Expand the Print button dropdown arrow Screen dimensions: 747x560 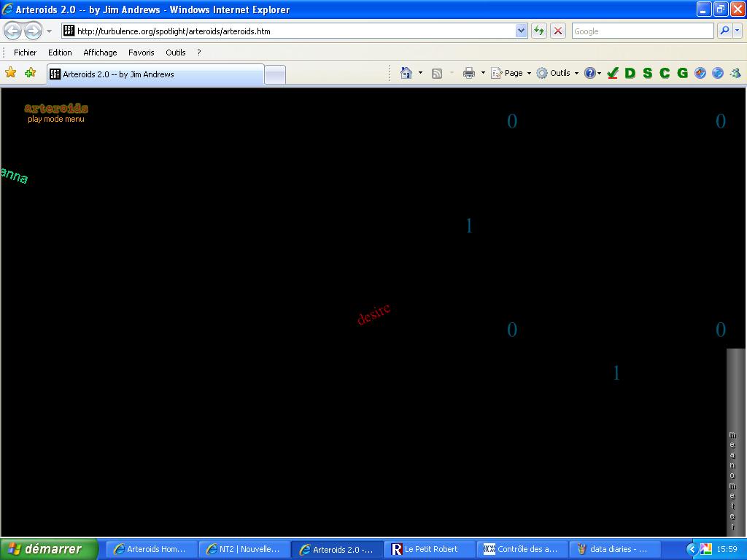click(483, 73)
